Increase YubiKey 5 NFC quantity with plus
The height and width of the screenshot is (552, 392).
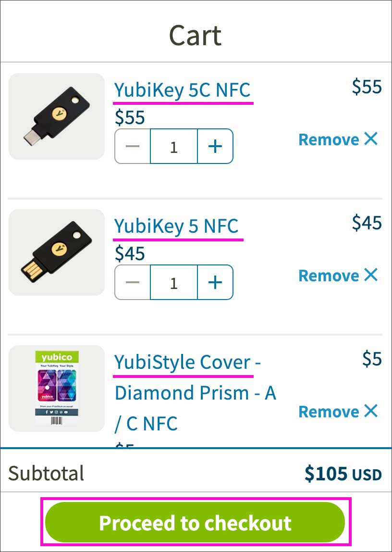(x=215, y=283)
